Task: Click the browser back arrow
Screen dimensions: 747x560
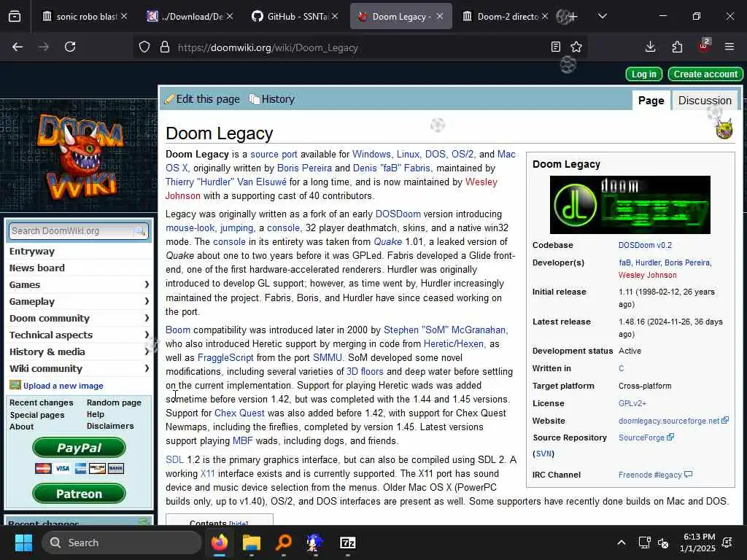Action: [18, 47]
